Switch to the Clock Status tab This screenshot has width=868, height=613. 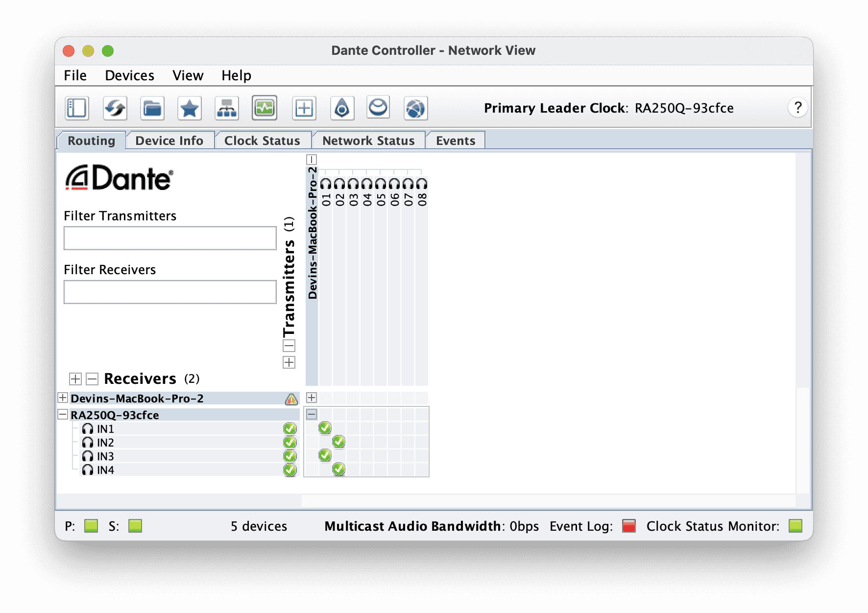pyautogui.click(x=262, y=141)
